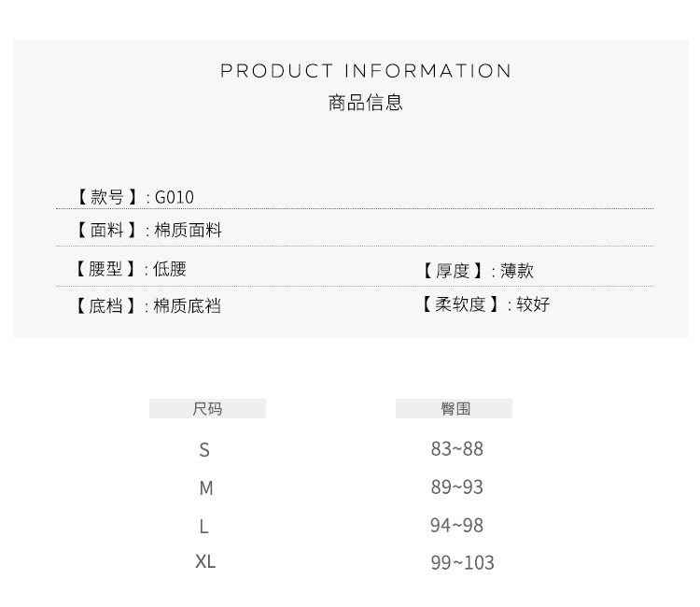
Task: Select size S in the table
Action: click(204, 450)
